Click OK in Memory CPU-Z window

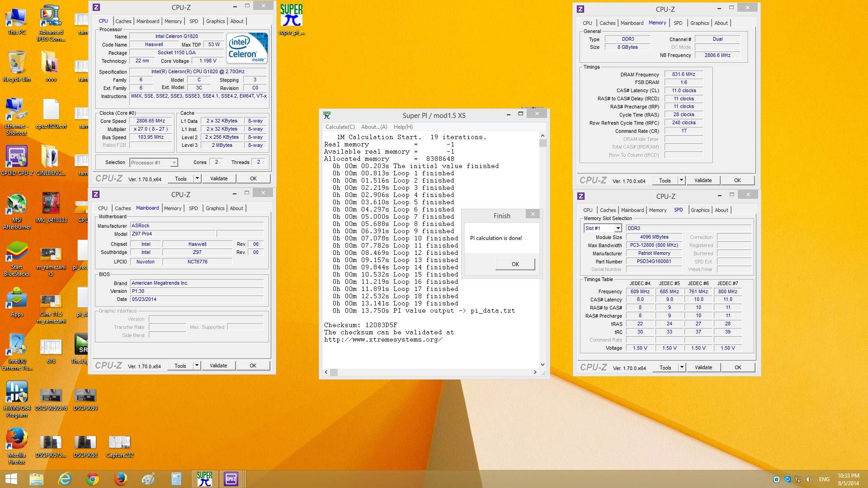(737, 180)
